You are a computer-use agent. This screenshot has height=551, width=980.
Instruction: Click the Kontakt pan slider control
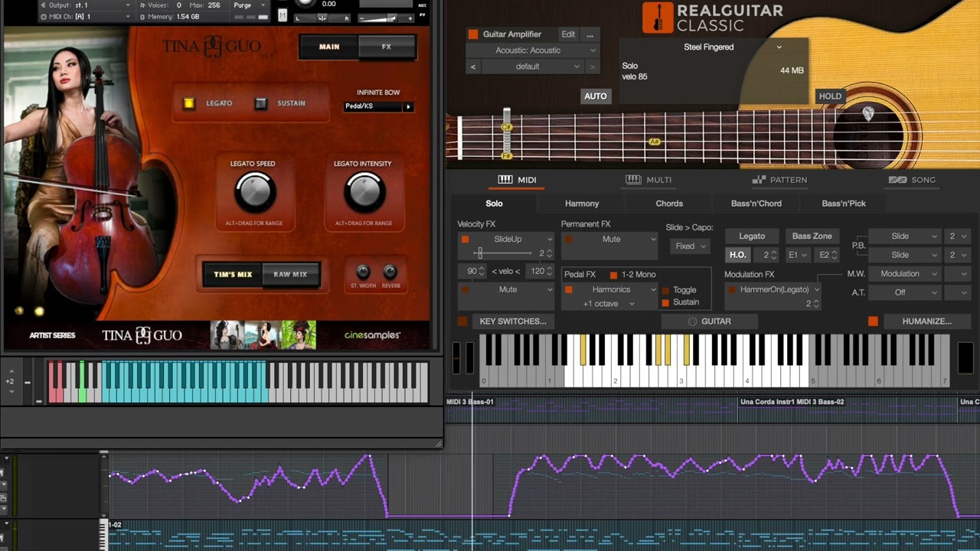coord(322,18)
